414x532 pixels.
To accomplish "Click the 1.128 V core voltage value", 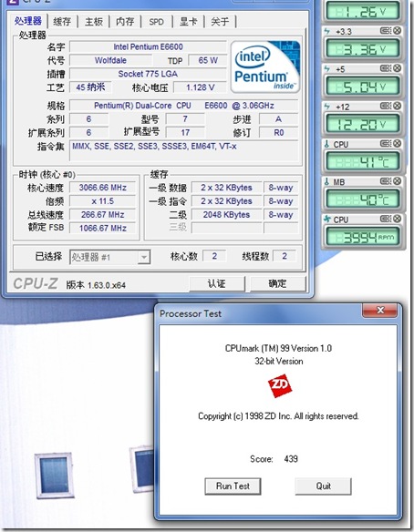I will point(200,87).
